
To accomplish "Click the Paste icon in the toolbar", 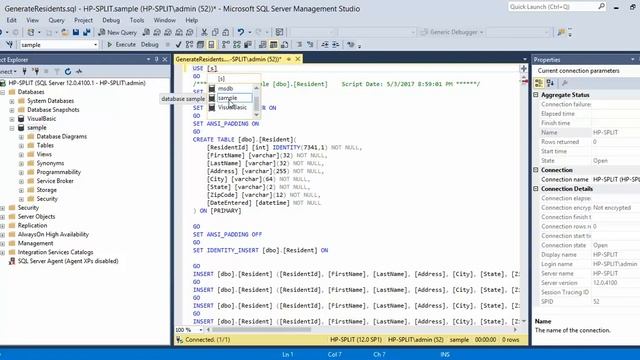I will [x=225, y=32].
